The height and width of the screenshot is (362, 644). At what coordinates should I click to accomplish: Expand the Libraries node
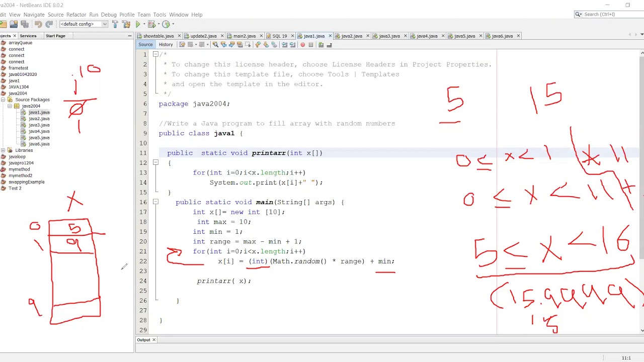3,150
